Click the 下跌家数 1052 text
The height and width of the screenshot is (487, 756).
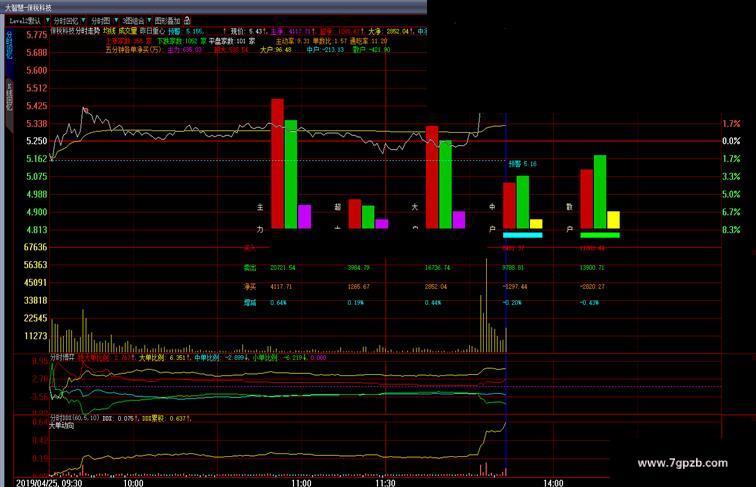click(x=181, y=41)
